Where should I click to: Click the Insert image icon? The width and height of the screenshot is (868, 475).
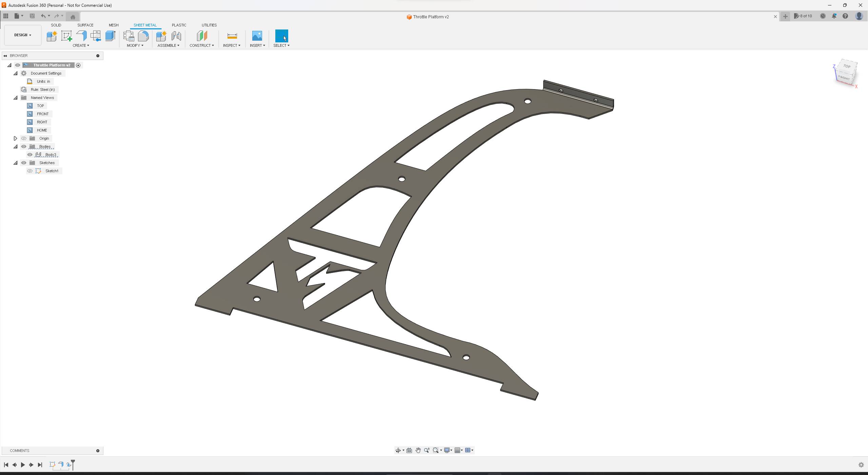click(257, 36)
